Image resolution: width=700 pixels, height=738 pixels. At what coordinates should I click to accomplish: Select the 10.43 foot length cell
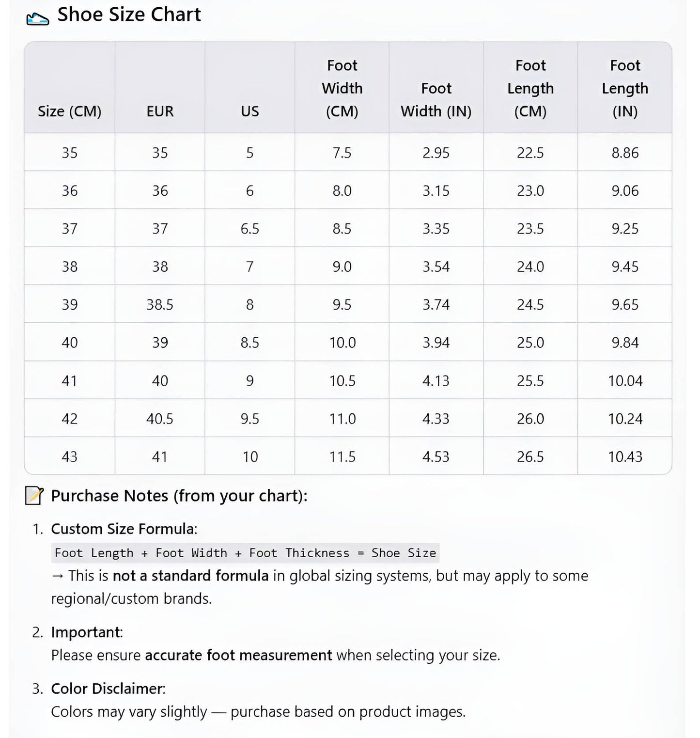click(x=625, y=456)
